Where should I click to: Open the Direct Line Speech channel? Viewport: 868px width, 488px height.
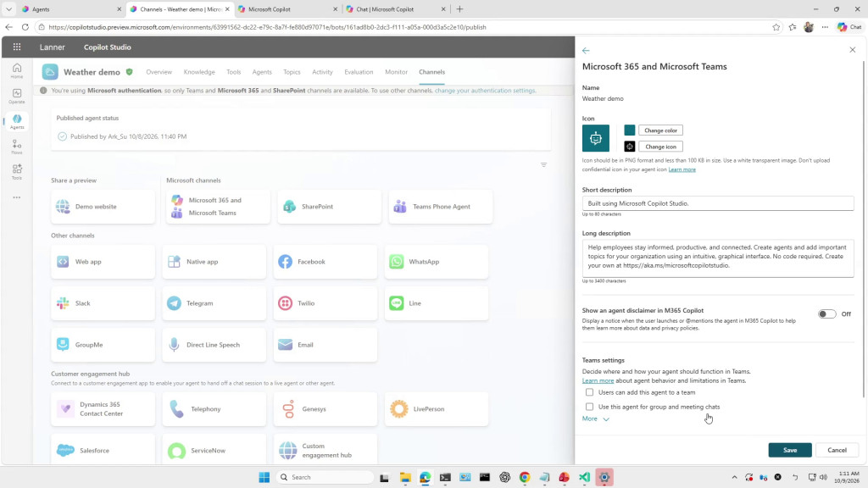(214, 345)
